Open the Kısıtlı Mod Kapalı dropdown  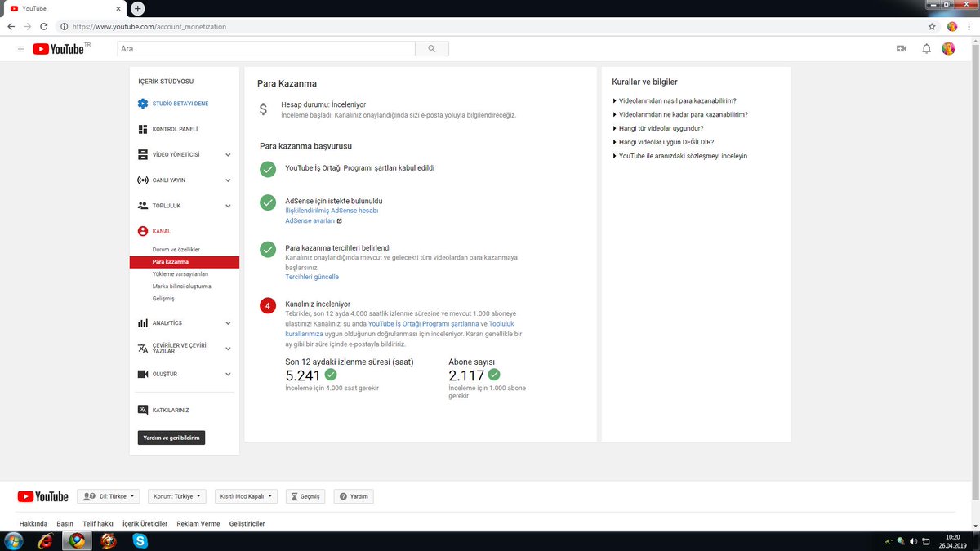[247, 496]
